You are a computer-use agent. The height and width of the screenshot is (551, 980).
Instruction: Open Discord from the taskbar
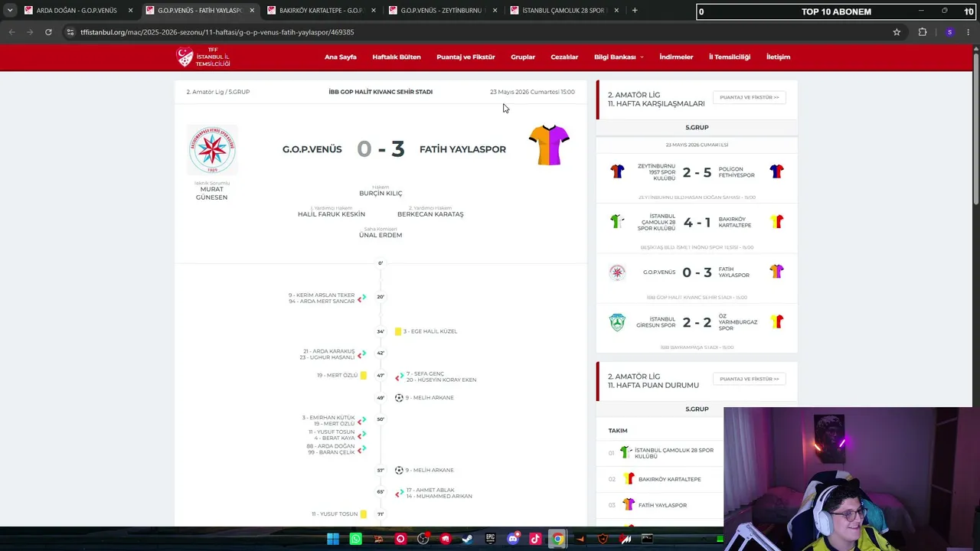tap(513, 539)
